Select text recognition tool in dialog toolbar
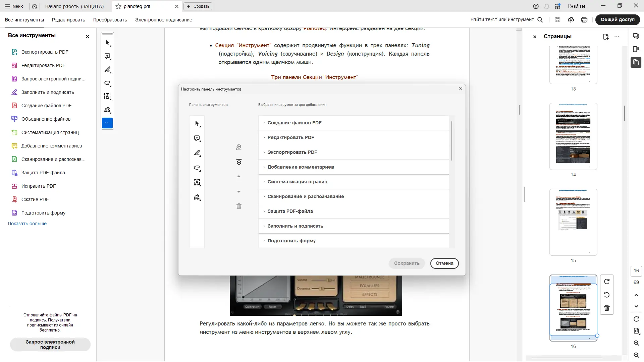This screenshot has width=644, height=362. (197, 183)
